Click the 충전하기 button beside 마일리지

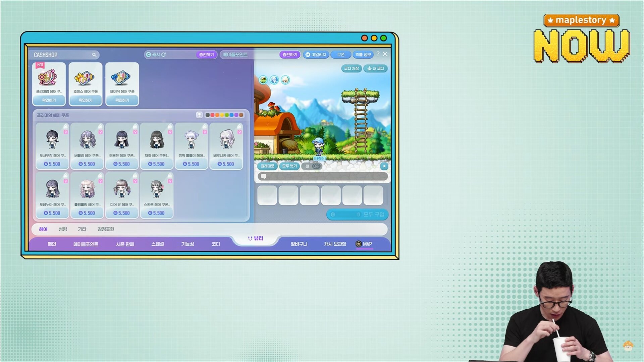(x=290, y=54)
